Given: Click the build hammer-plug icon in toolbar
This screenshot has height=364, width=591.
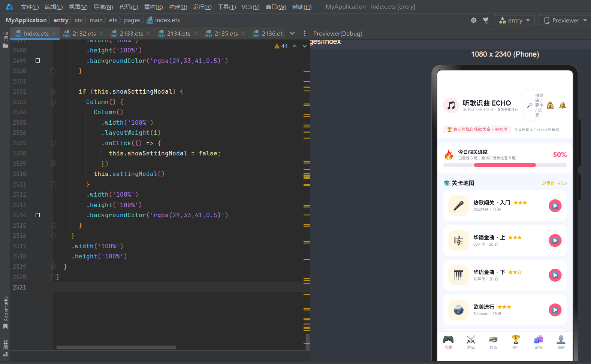Looking at the screenshot, I should (486, 20).
